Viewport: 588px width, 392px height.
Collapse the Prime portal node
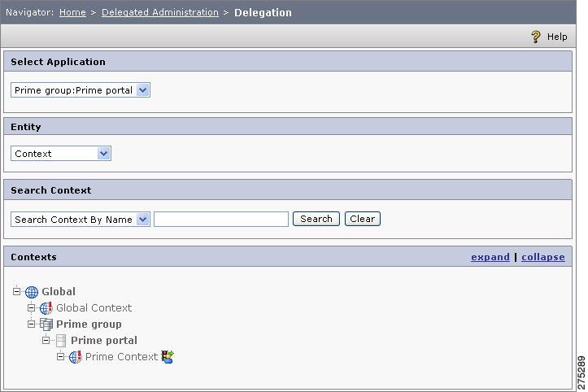[x=46, y=340]
